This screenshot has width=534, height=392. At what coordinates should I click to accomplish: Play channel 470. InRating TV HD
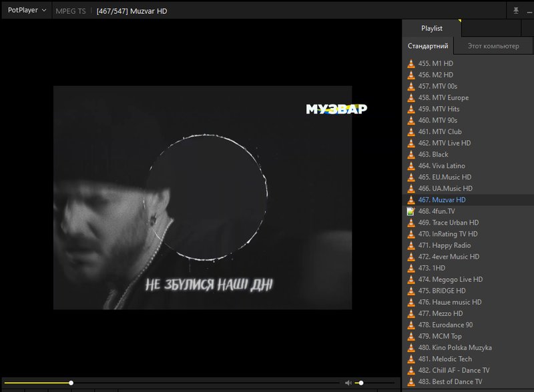468,234
